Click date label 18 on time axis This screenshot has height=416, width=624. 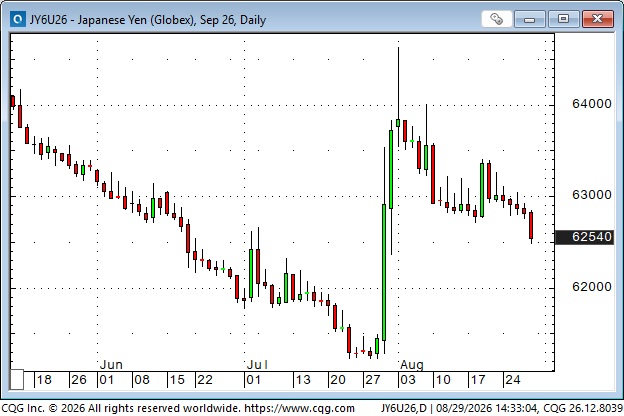pos(44,380)
